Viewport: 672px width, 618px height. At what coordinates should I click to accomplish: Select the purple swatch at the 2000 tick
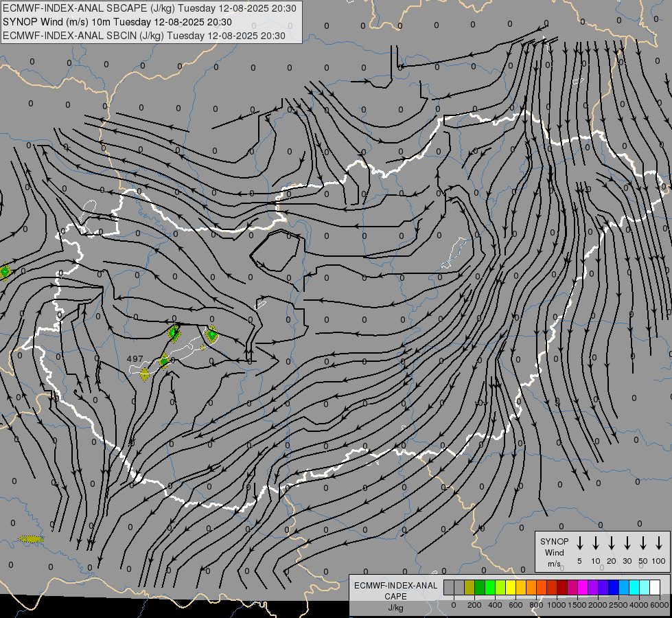(593, 587)
